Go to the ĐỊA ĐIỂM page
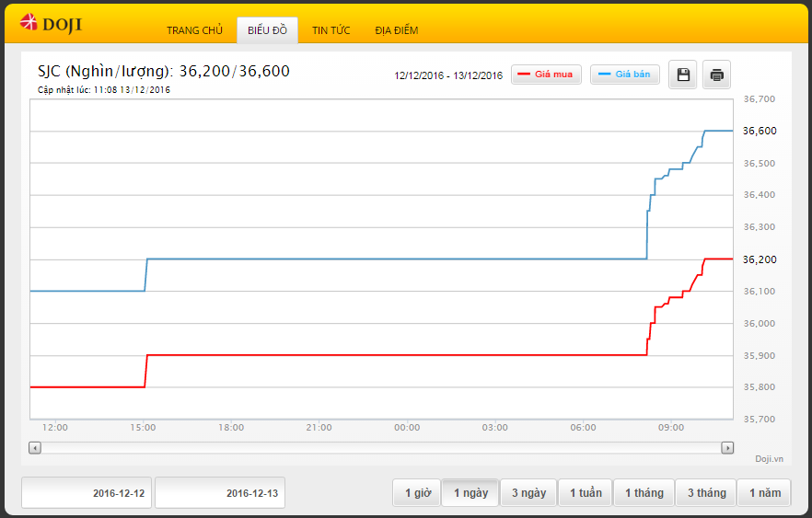 click(x=396, y=30)
